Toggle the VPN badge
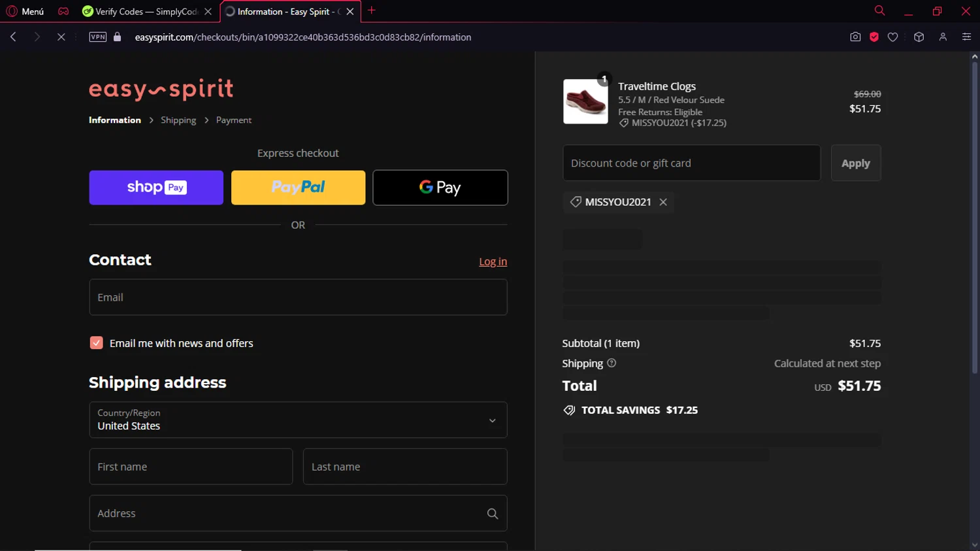 coord(98,37)
